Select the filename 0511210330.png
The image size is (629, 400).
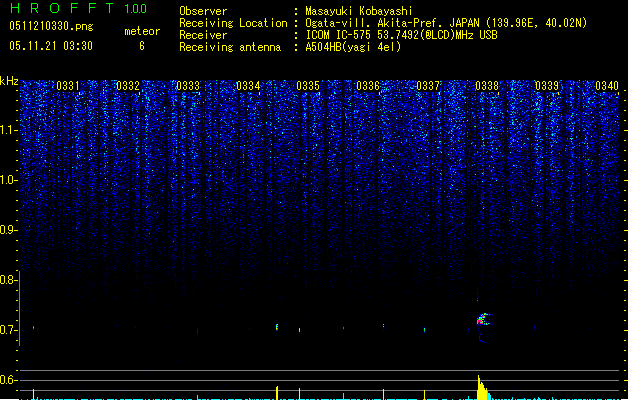click(51, 26)
